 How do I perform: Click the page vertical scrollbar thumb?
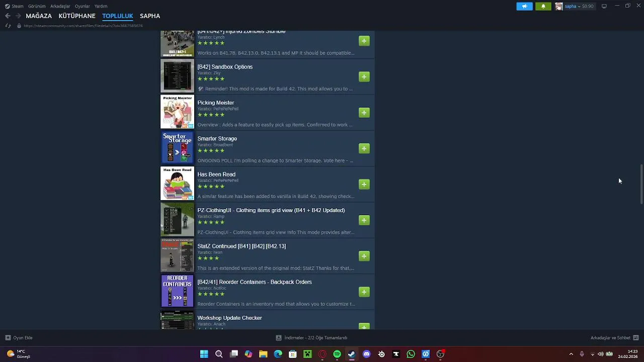tap(641, 184)
